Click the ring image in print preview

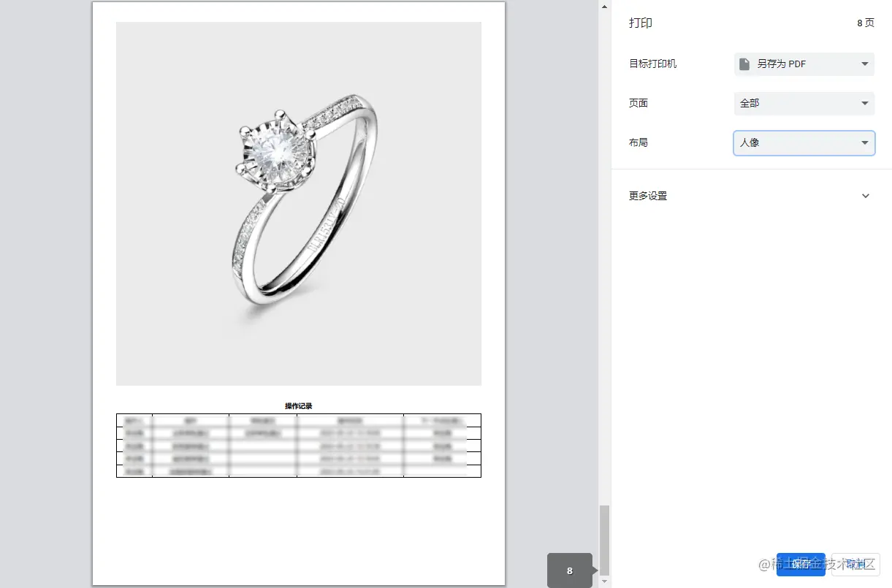point(299,203)
